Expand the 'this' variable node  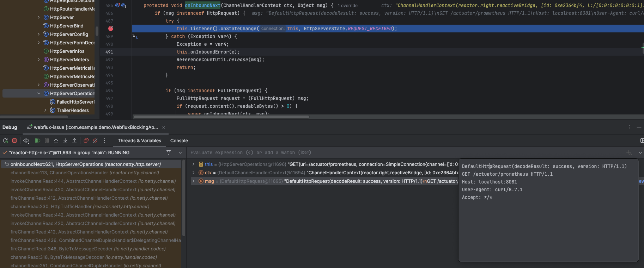tap(193, 164)
